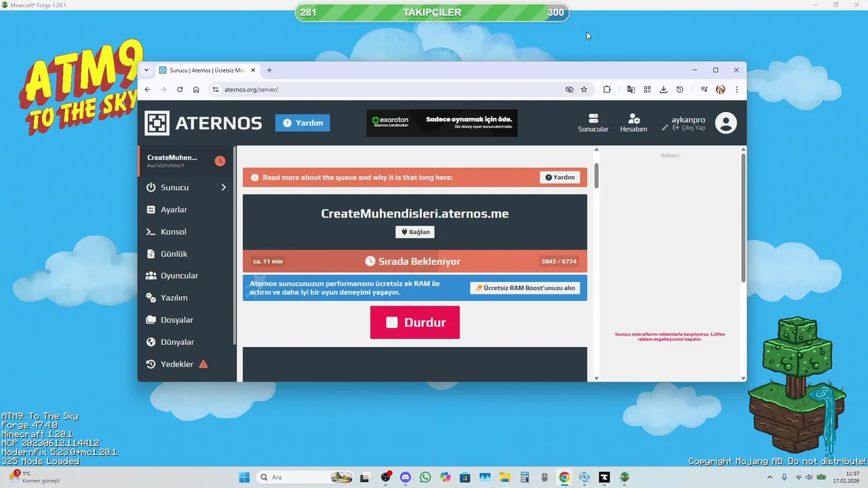Open the Dünyalar worlds page
Viewport: 868px width, 488px height.
point(186,342)
